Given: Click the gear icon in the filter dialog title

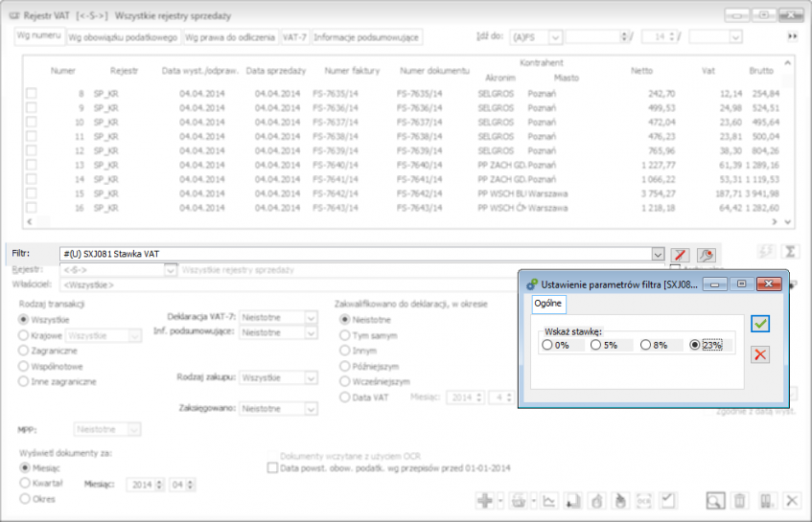Looking at the screenshot, I should [x=532, y=284].
